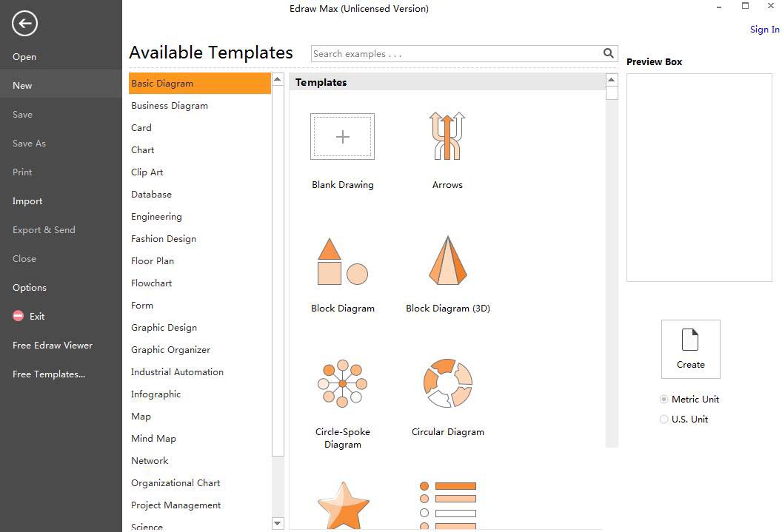Select the Project Management category
The width and height of the screenshot is (782, 532).
coord(176,505)
